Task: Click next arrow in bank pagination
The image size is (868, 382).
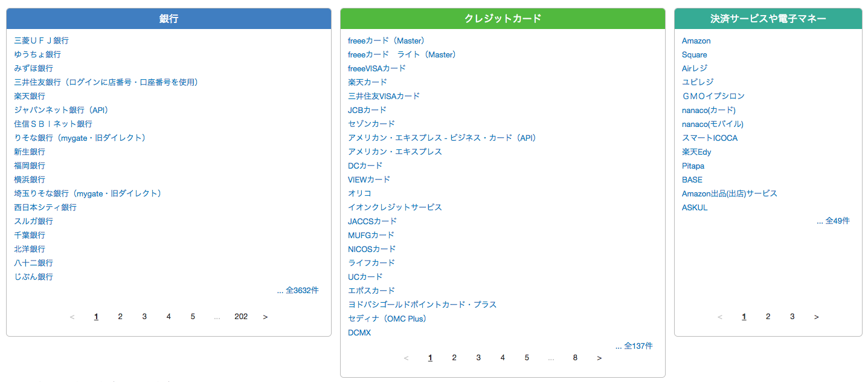Action: (265, 317)
